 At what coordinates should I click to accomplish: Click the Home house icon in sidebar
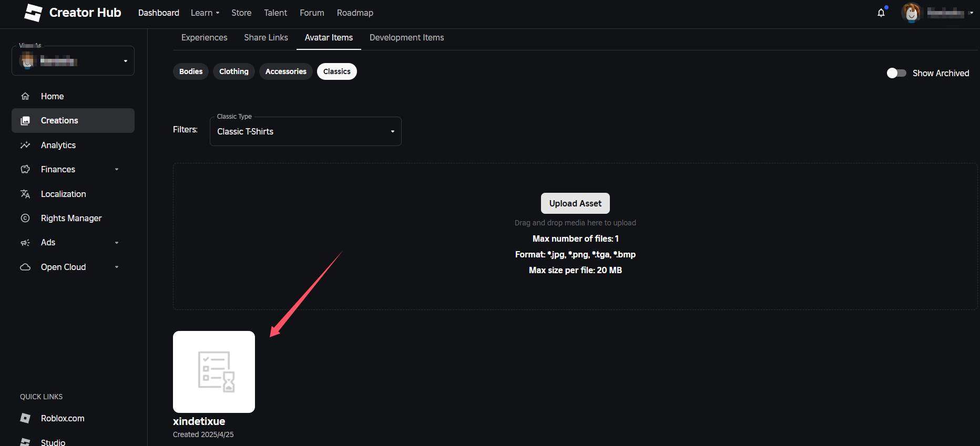click(x=25, y=96)
